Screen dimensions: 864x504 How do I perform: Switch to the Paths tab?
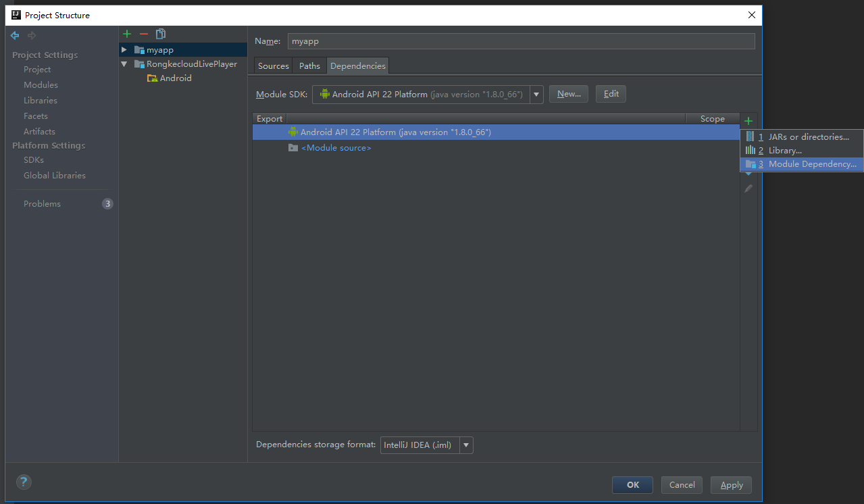pyautogui.click(x=309, y=66)
